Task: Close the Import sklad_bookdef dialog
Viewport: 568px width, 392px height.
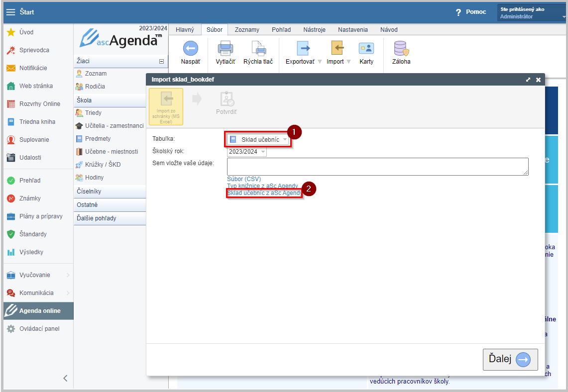Action: tap(538, 80)
